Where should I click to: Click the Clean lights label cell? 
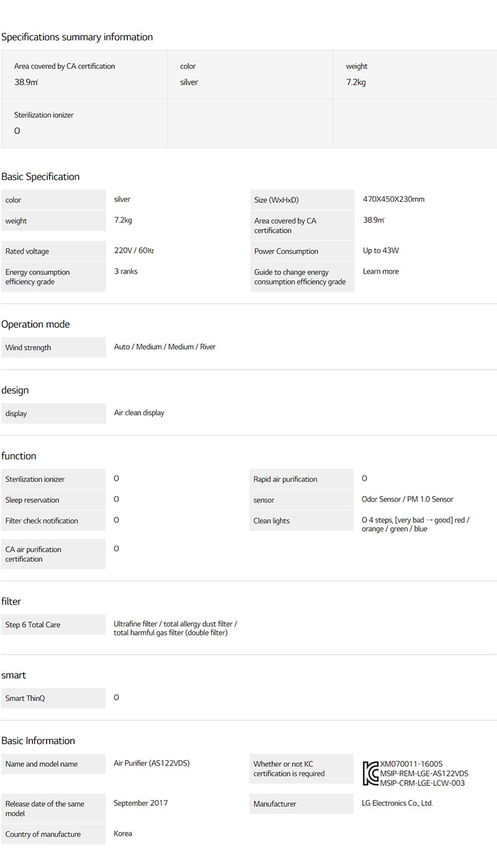(301, 521)
